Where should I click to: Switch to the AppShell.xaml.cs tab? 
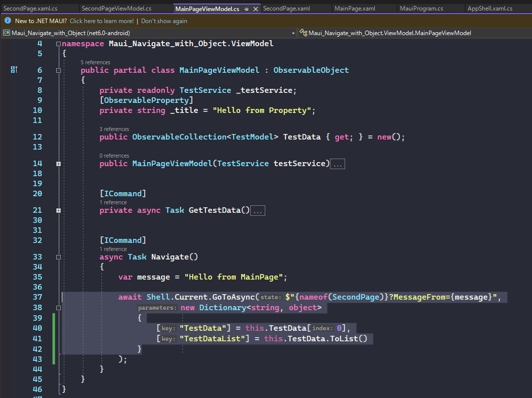point(490,9)
